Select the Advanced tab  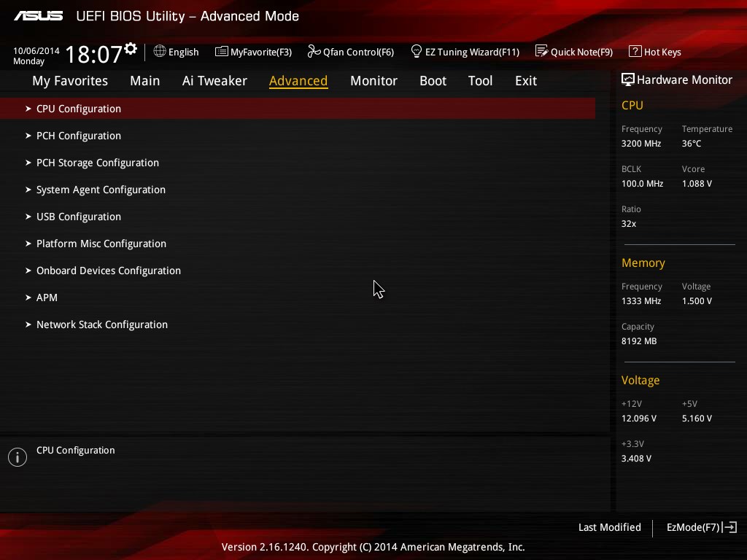298,81
